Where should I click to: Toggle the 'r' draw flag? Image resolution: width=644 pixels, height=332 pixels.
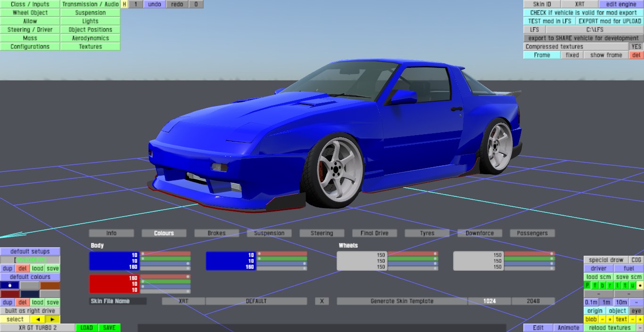pos(610,285)
